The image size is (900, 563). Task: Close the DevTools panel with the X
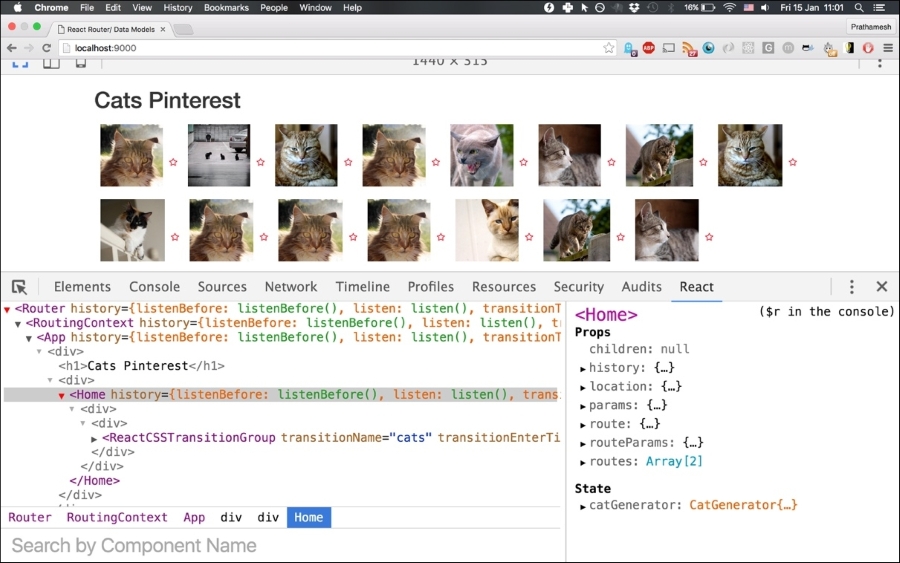[882, 286]
